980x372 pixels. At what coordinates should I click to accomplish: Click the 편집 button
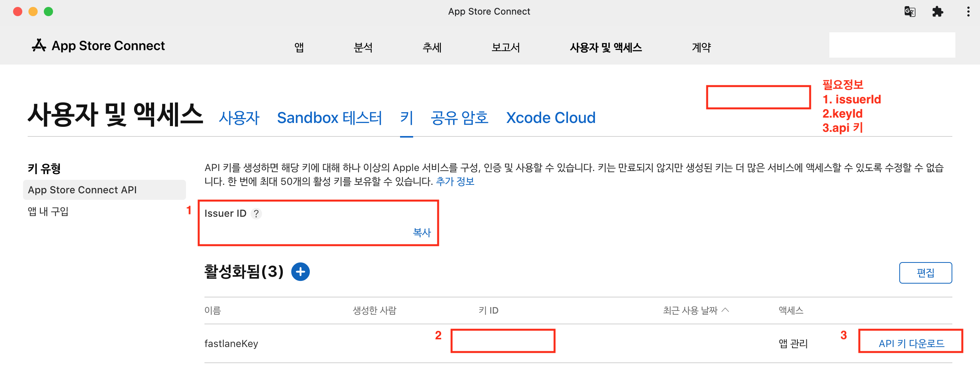(925, 273)
